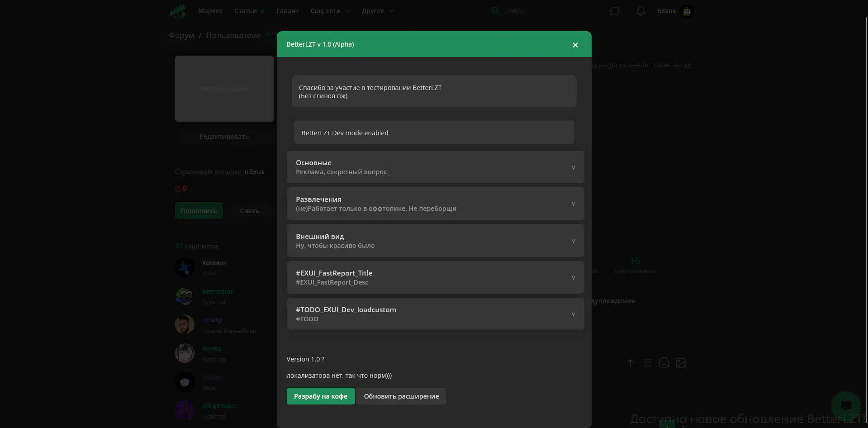The height and width of the screenshot is (428, 868).
Task: Open the Соц. сети dropdown
Action: point(330,11)
